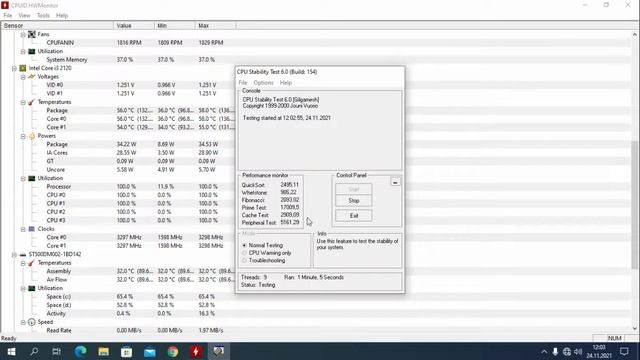640x360 pixels.
Task: Click the Fans icon
Action: point(31,35)
